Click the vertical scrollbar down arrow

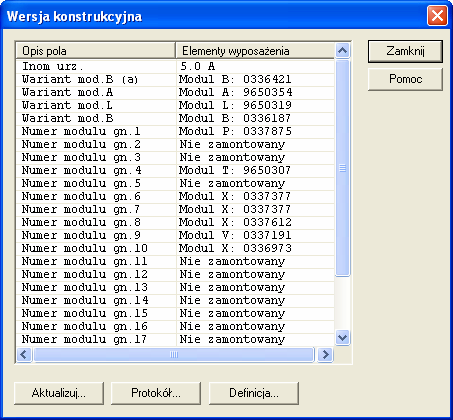(343, 338)
